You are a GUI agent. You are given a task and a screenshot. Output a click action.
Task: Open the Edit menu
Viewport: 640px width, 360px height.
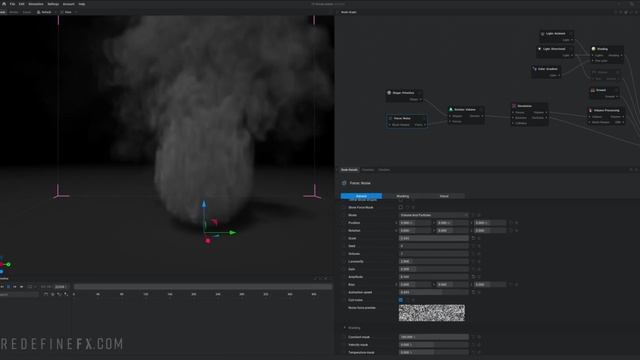point(21,4)
